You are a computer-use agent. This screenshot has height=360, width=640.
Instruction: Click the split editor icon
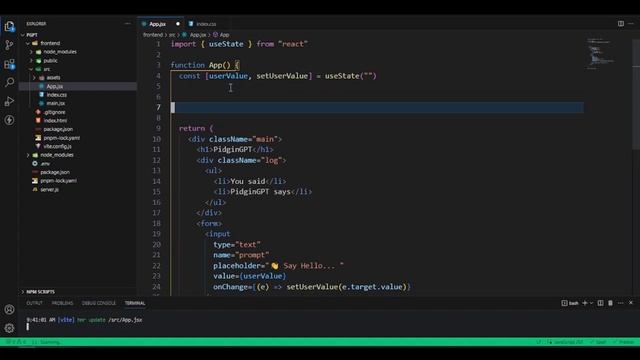621,24
